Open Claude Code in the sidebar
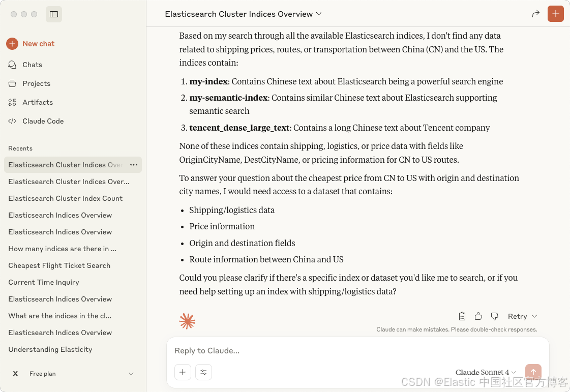 pyautogui.click(x=43, y=121)
